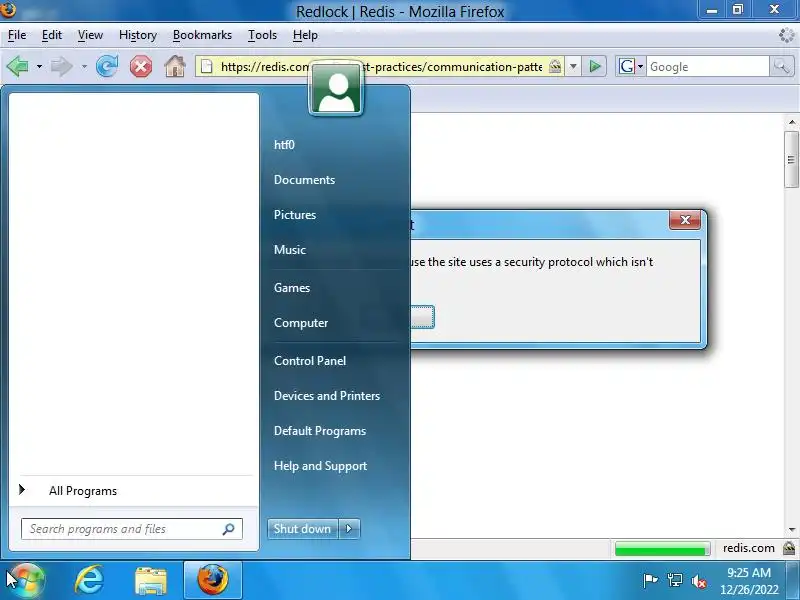Stop loading with the red X icon
The width and height of the screenshot is (800, 600).
(141, 66)
